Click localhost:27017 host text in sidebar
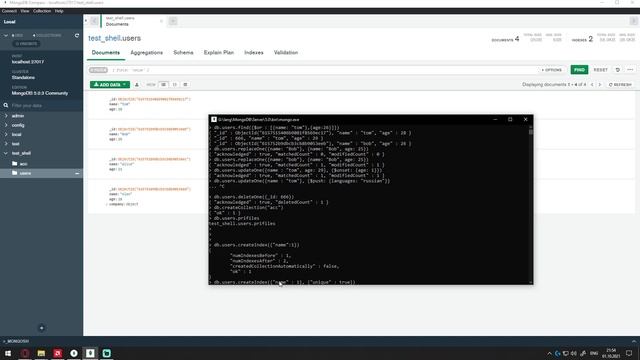This screenshot has width=640, height=360. (x=28, y=62)
